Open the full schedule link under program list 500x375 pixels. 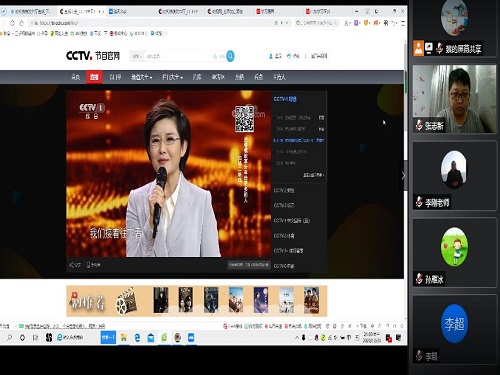pos(314,175)
